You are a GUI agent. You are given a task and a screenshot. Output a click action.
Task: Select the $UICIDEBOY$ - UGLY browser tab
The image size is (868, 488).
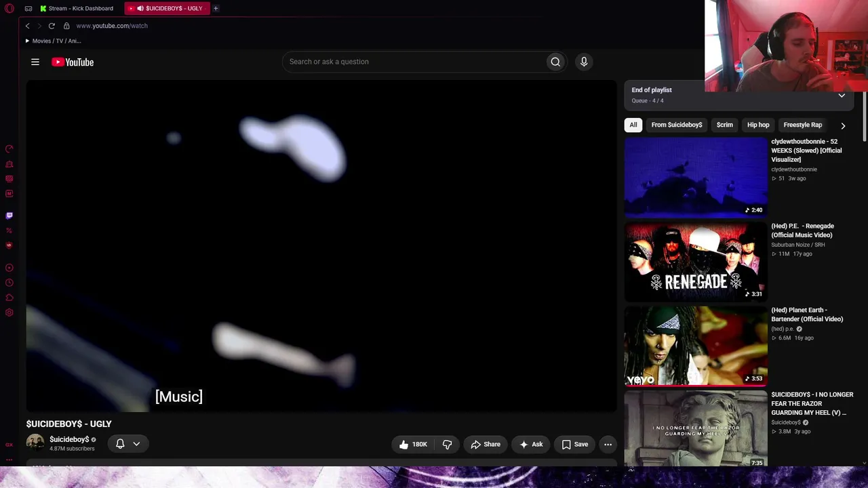(168, 8)
